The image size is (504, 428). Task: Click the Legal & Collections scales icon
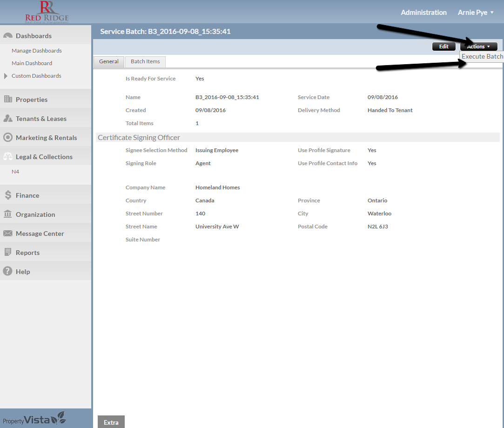point(7,157)
